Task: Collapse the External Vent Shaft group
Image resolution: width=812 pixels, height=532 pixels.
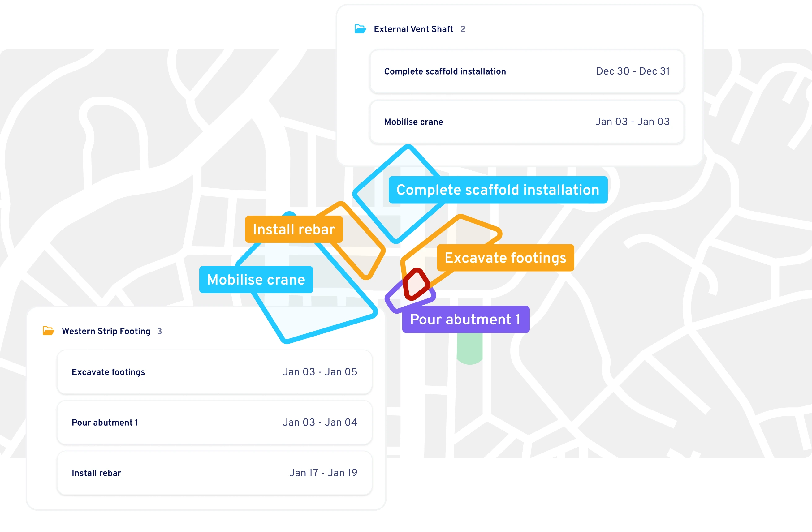Action: [x=413, y=29]
